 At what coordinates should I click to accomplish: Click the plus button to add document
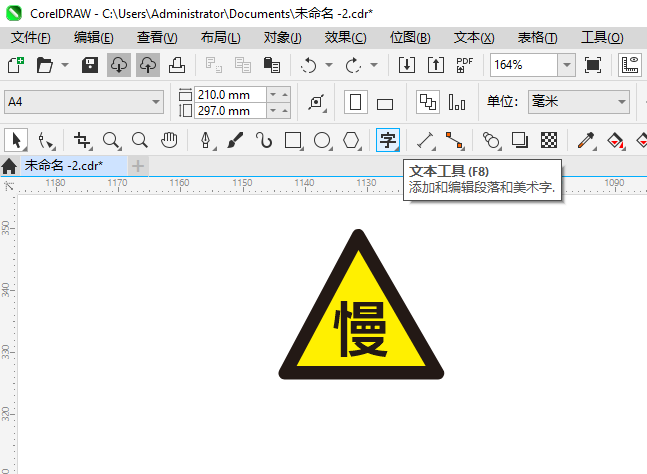click(x=138, y=166)
